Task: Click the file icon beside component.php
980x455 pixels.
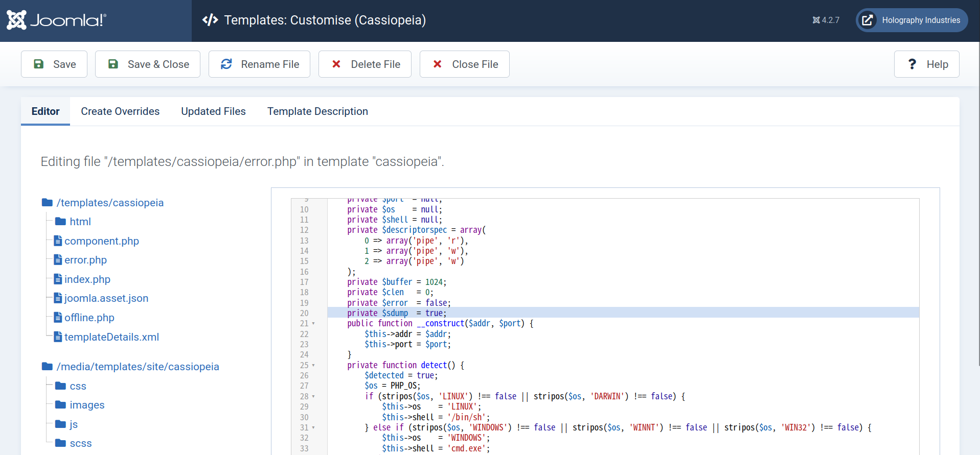Action: (58, 241)
